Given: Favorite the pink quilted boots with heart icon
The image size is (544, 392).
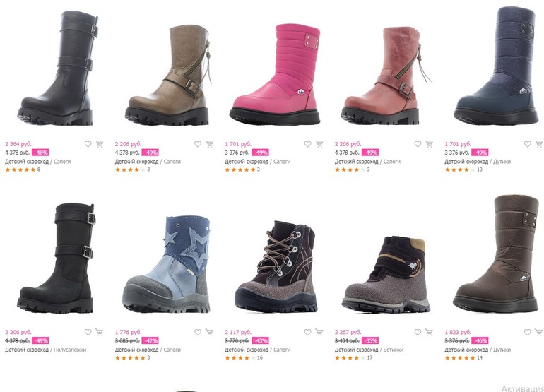Looking at the screenshot, I should pyautogui.click(x=308, y=144).
